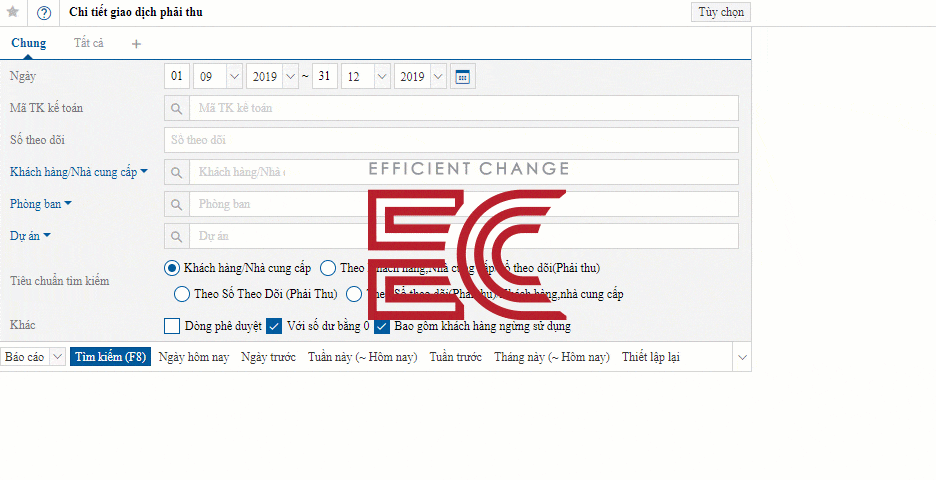Viewport: 936px width, 480px height.
Task: Click the favorite star icon
Action: pyautogui.click(x=13, y=13)
